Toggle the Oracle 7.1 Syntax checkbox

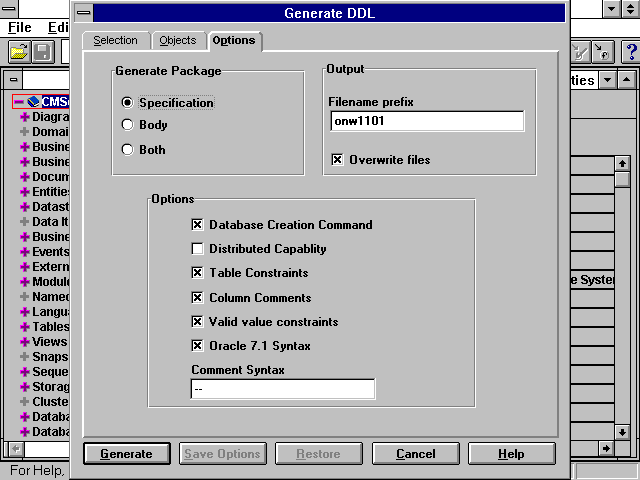[x=197, y=346]
